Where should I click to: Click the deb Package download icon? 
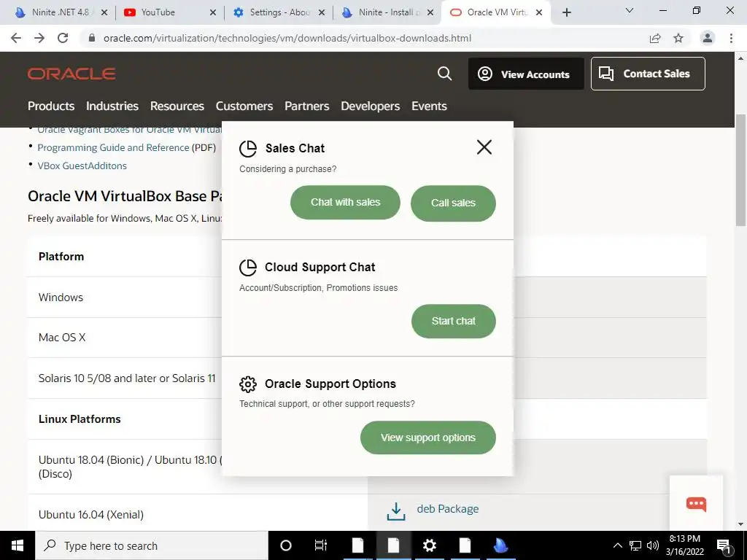(396, 511)
